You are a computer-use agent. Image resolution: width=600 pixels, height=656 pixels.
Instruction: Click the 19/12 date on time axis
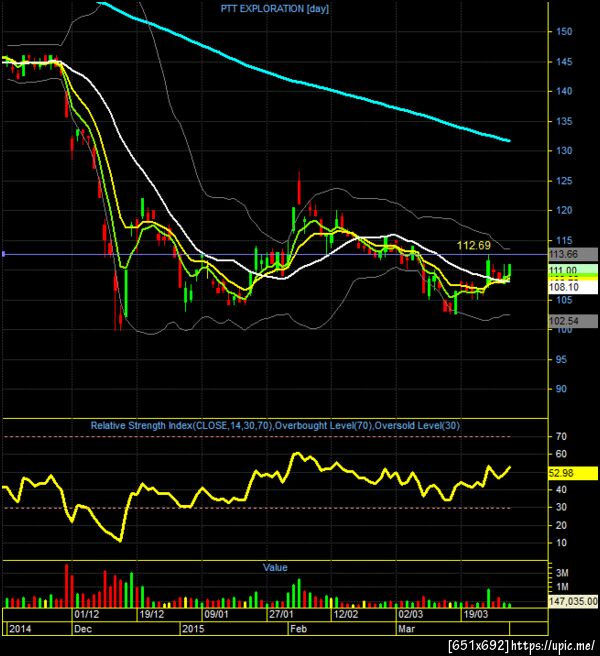(151, 614)
